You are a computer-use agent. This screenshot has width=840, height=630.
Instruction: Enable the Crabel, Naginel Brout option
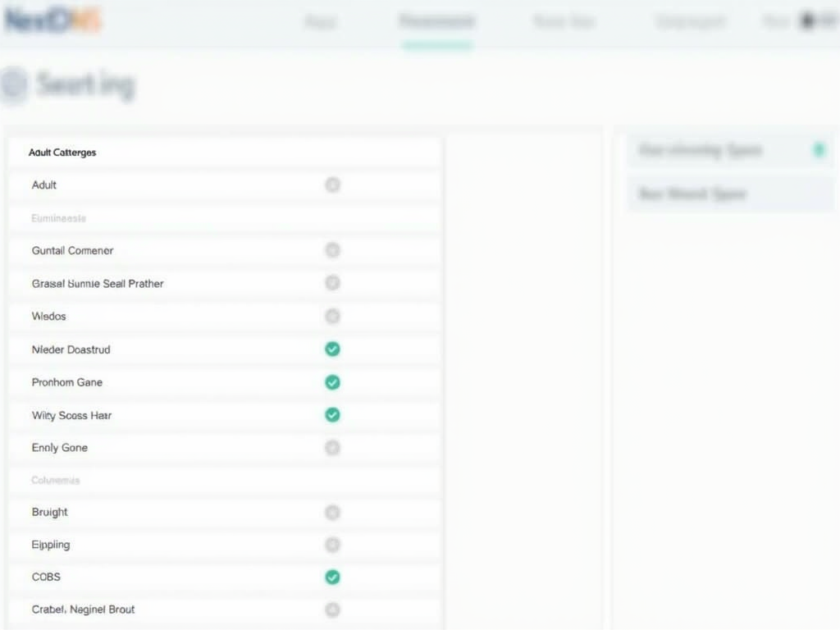[332, 609]
